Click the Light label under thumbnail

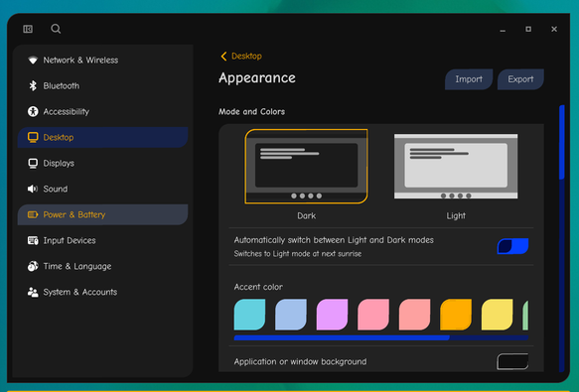point(456,216)
